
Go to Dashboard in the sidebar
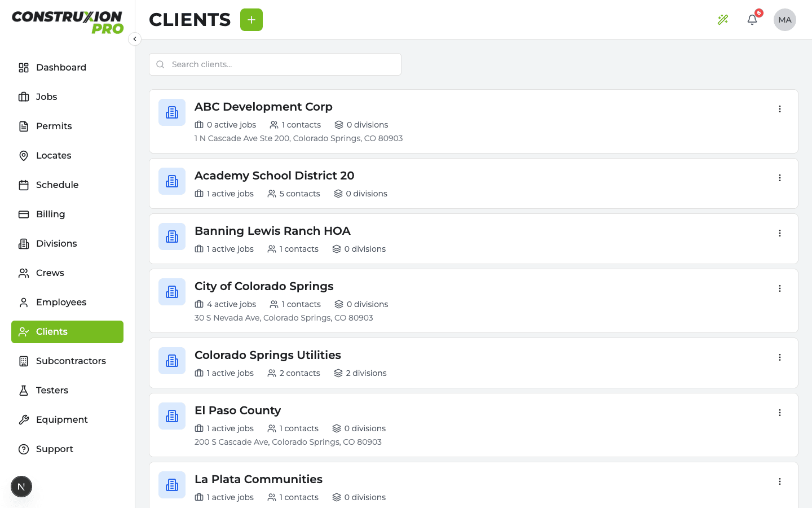pyautogui.click(x=67, y=68)
